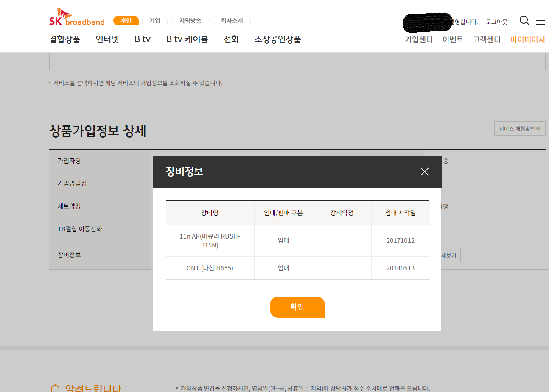The width and height of the screenshot is (549, 392).
Task: Go to the 회사소개 tab
Action: click(232, 21)
